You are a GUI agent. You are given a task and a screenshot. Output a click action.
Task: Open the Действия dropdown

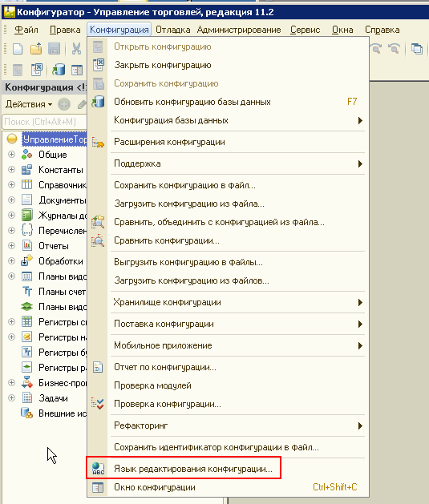click(x=29, y=104)
